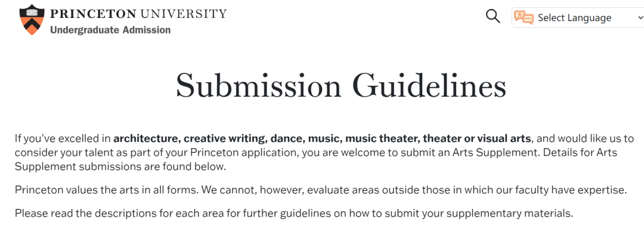The height and width of the screenshot is (237, 644).
Task: Click the phrase faculty have expertise
Action: 575,191
